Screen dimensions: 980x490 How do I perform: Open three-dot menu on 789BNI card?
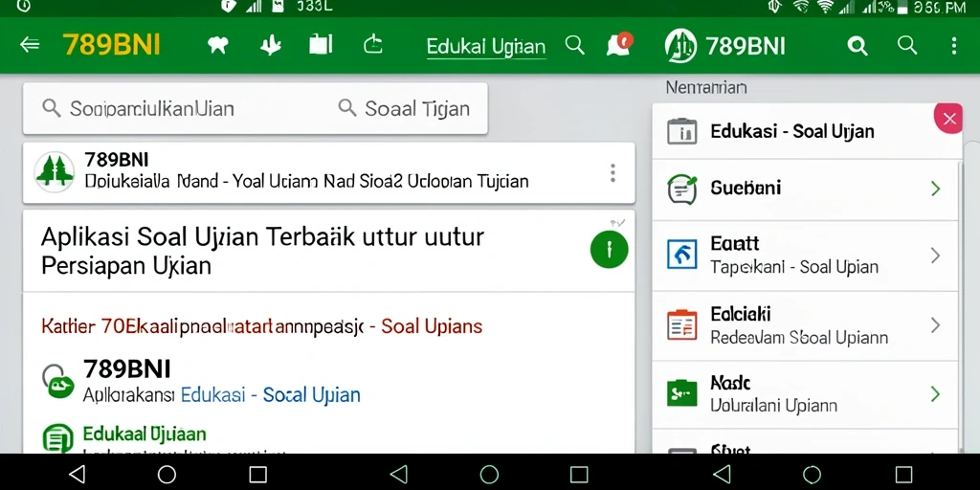[612, 172]
